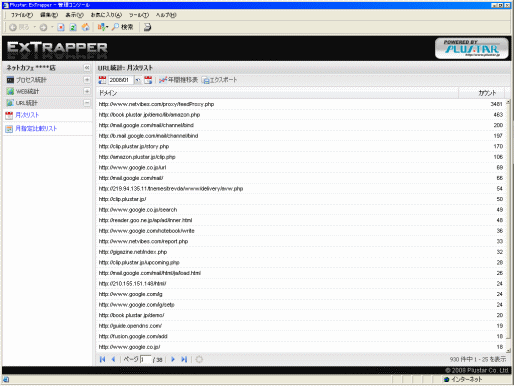Open the yearly trend chart (年間推移表)
Image resolution: width=514 pixels, height=386 pixels.
178,80
